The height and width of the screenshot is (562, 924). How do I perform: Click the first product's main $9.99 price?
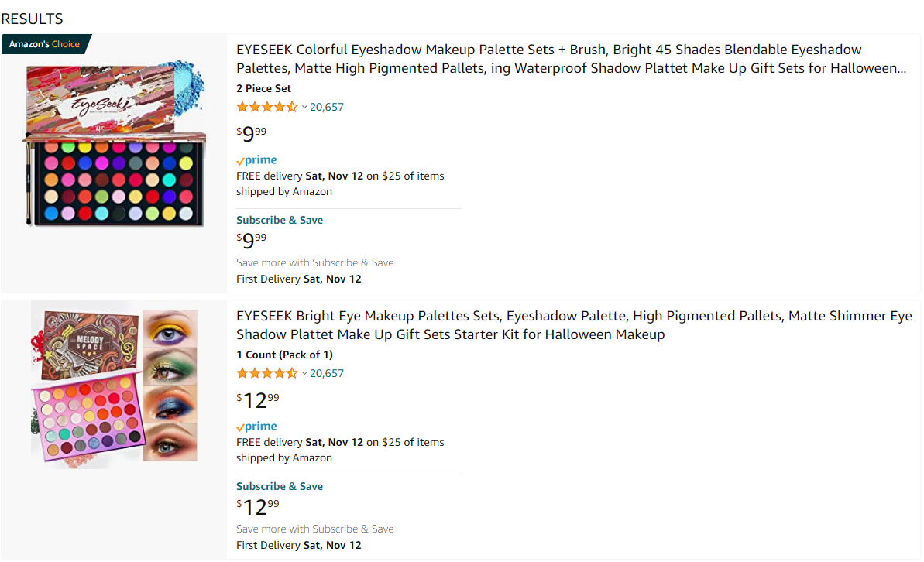[252, 134]
